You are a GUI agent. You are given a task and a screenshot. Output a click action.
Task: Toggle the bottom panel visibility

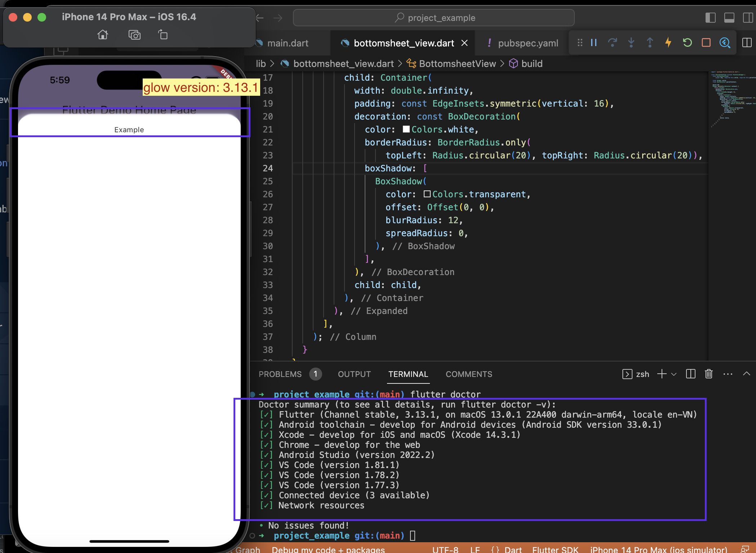pos(729,17)
